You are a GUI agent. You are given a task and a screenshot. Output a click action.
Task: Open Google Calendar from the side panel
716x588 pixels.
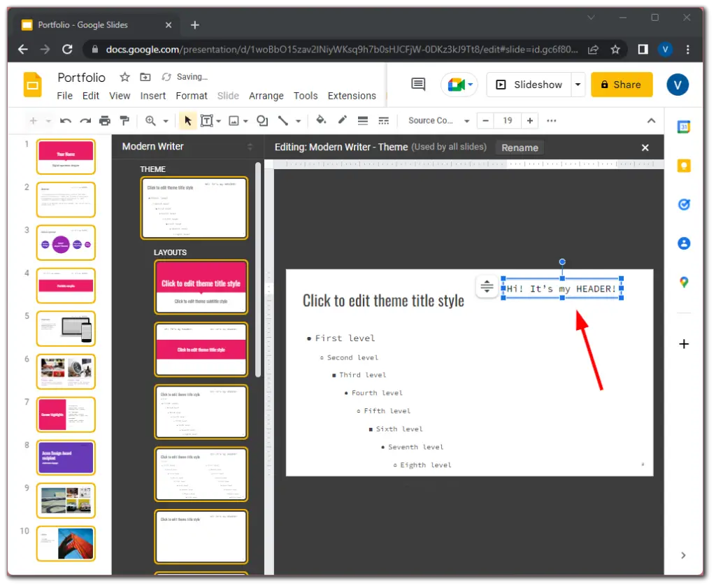[x=684, y=127]
